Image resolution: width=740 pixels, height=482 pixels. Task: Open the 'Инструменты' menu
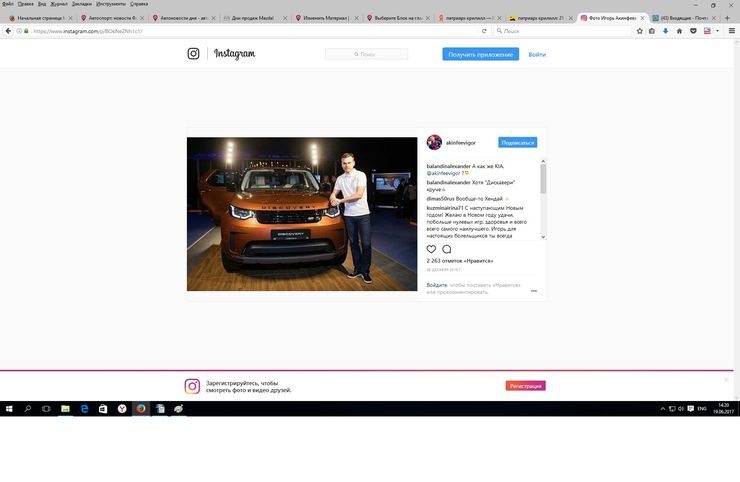111,4
